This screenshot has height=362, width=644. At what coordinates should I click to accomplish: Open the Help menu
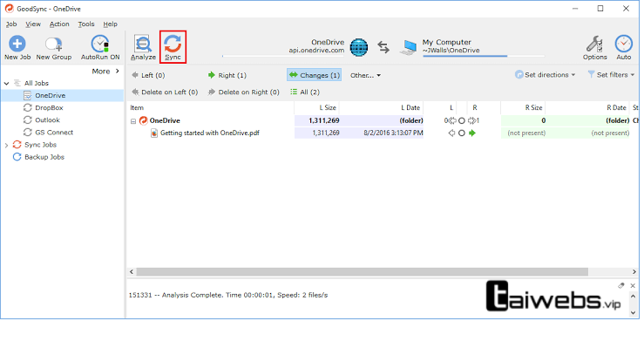pos(110,24)
